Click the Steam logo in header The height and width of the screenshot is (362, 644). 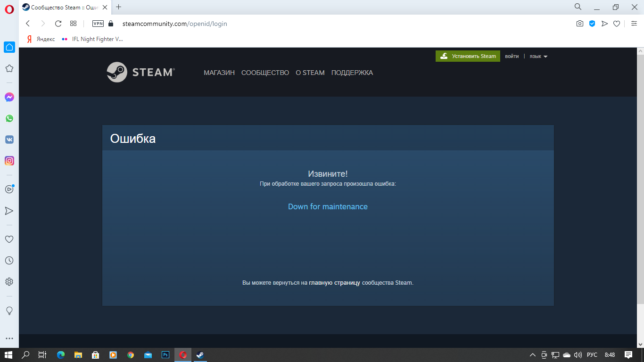tap(140, 72)
